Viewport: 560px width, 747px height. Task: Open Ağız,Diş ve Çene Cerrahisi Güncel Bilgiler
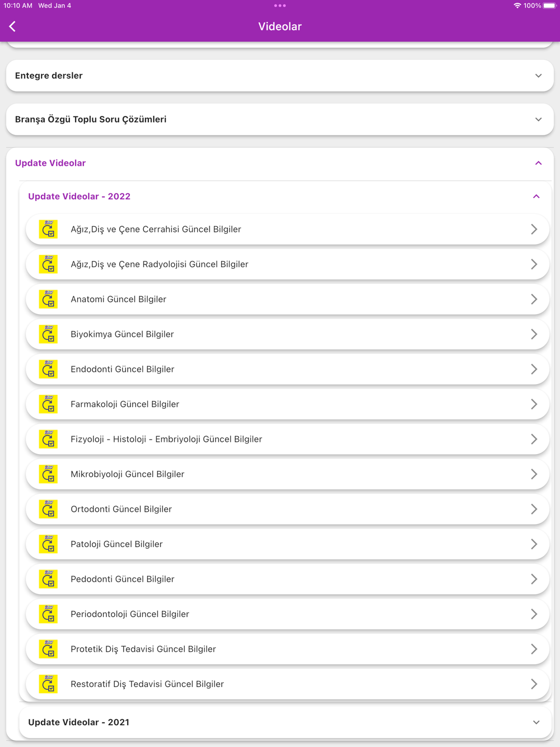[287, 229]
